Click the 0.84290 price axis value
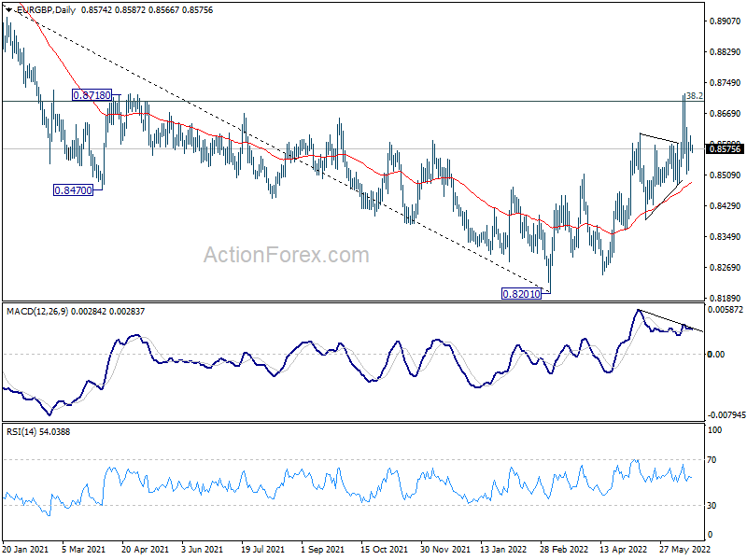Screen dimensions: 747x560 726,205
